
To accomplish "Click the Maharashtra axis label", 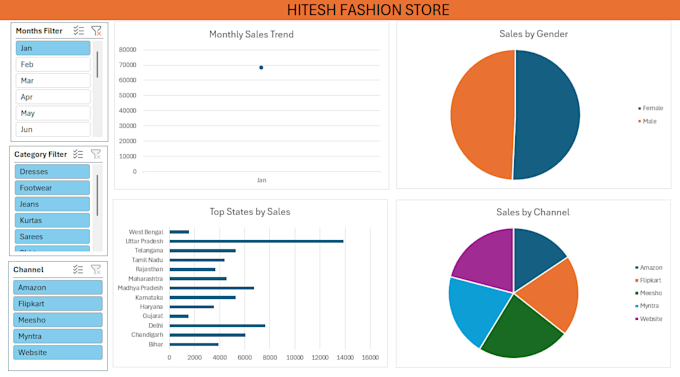I will 146,279.
